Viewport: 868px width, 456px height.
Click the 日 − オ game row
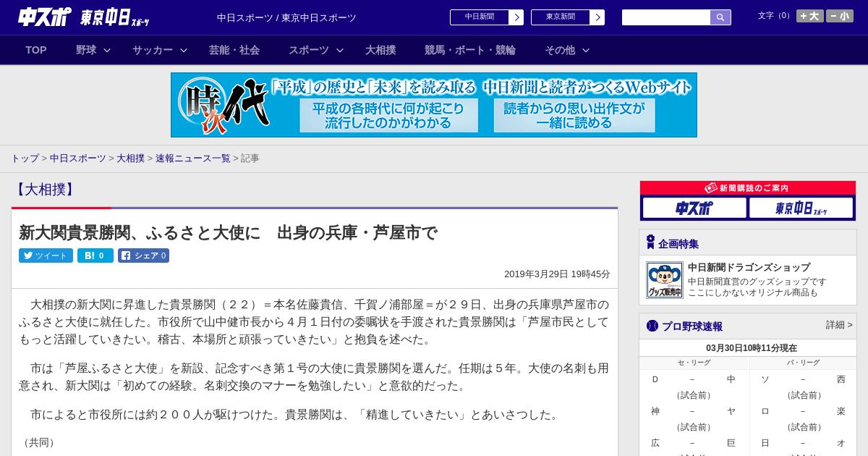(x=803, y=443)
